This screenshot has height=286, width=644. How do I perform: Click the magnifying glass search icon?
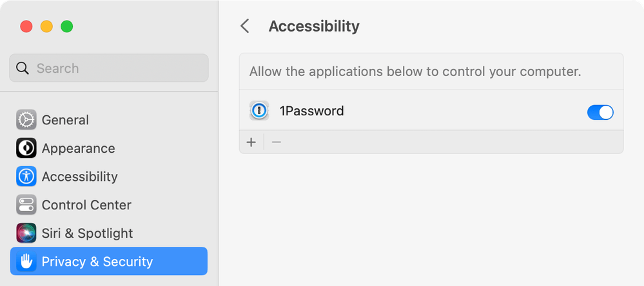(x=23, y=68)
